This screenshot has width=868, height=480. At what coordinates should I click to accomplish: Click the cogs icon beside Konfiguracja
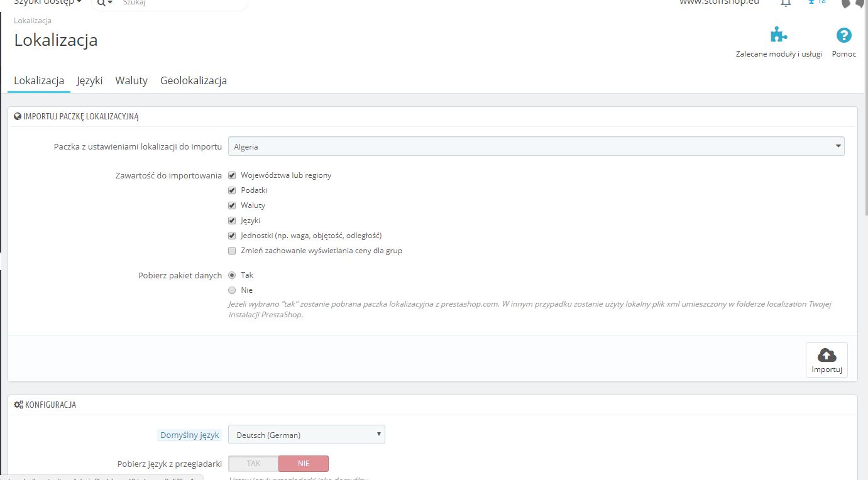point(18,405)
